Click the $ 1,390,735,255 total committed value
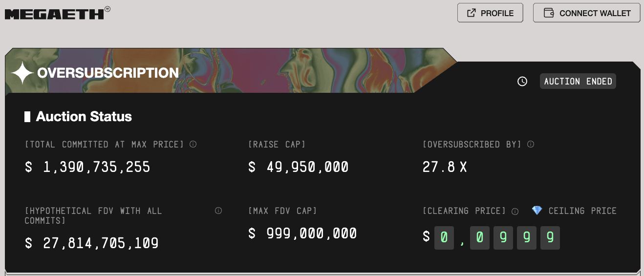This screenshot has width=644, height=276. click(x=87, y=167)
